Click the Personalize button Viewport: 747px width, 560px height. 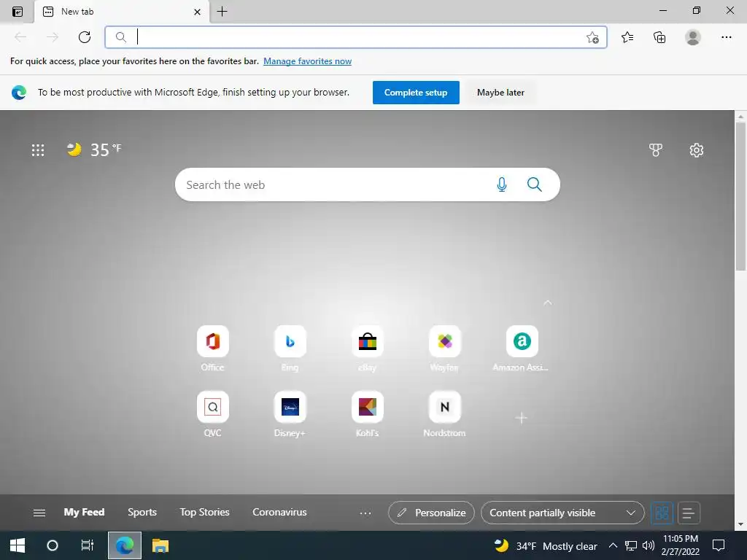(431, 513)
